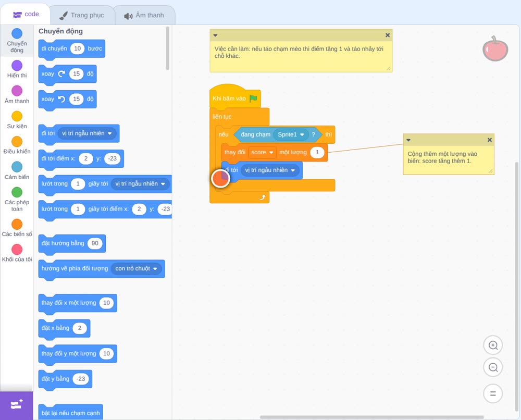Collapse the 'Việc cần làm' comment note

215,35
